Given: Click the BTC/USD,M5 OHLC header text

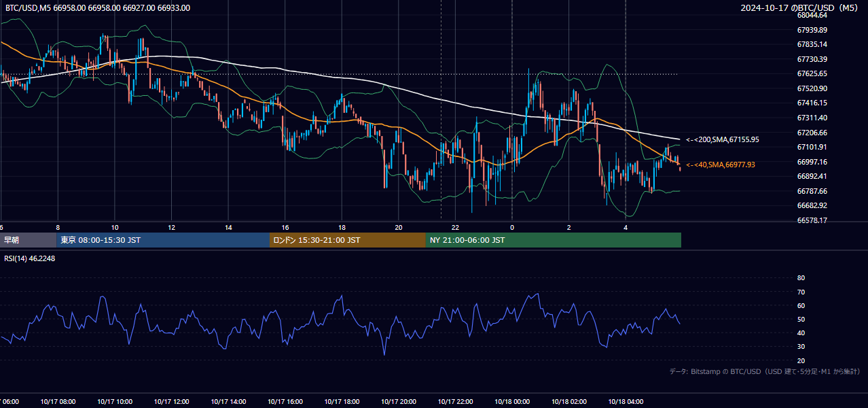Looking at the screenshot, I should 98,8.
